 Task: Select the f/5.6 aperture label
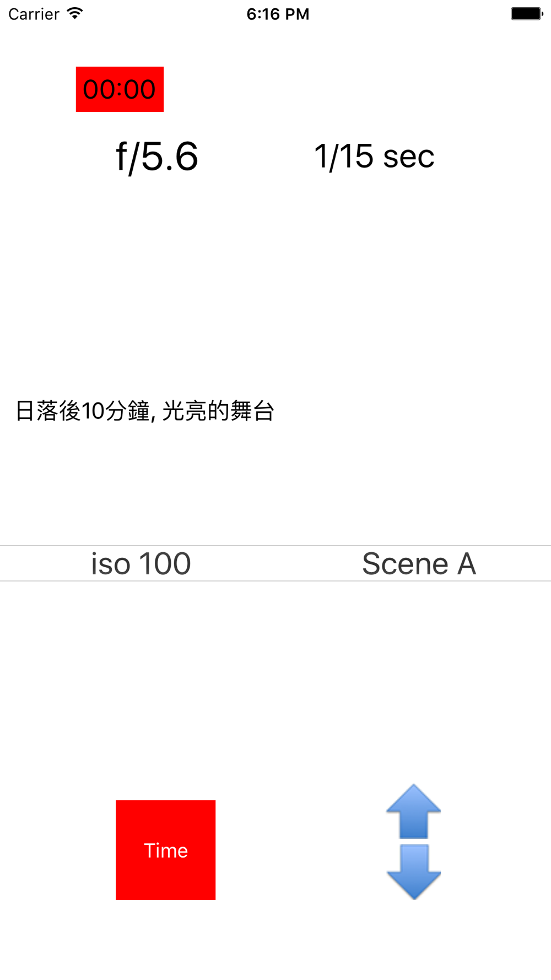point(157,157)
